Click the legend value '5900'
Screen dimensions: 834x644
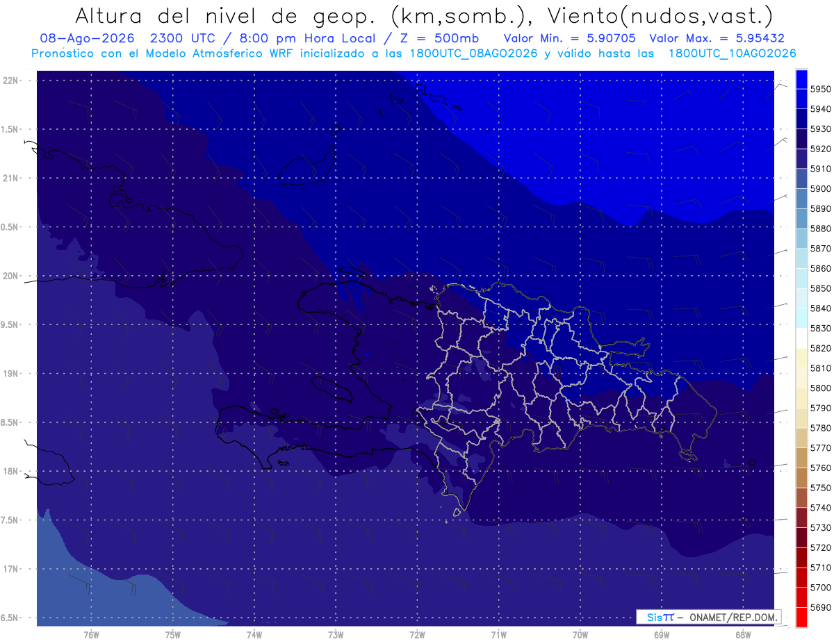click(x=821, y=188)
